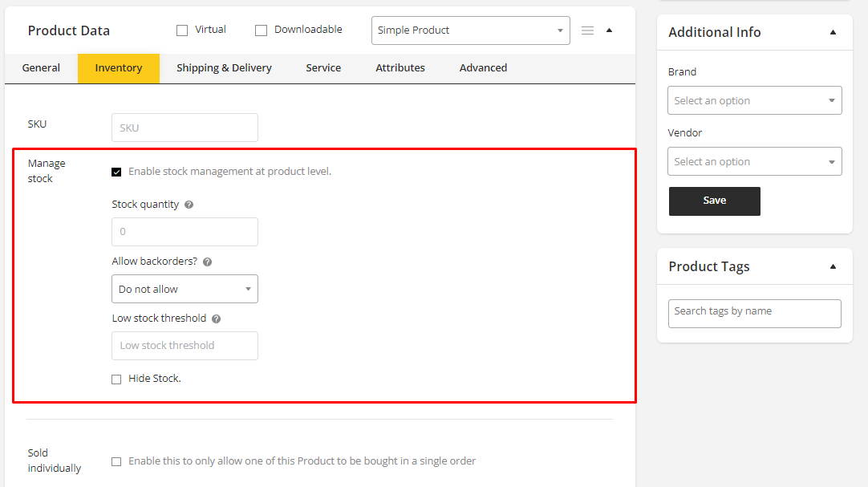Open the Simple Product type dropdown

click(x=470, y=30)
